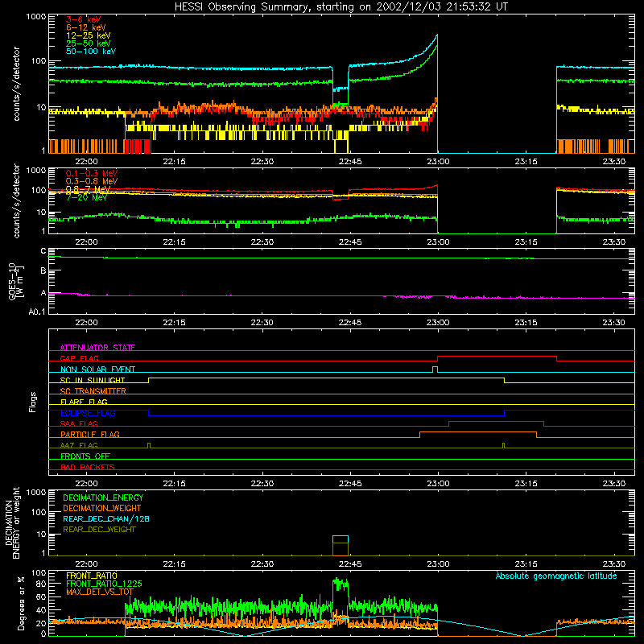The image size is (644, 644).
Task: Select the olive flag label below PARTICLE_FLAG
Action: point(79,445)
